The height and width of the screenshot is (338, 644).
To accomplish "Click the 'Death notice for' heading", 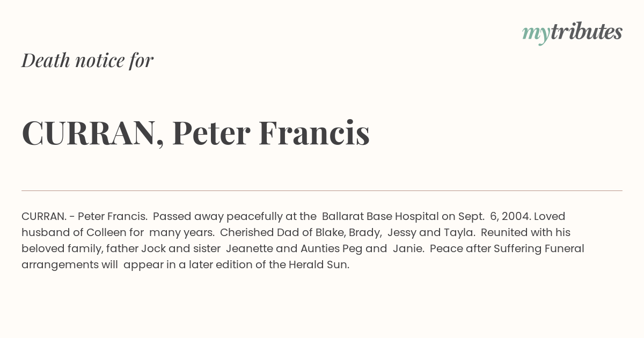I will click(x=87, y=60).
